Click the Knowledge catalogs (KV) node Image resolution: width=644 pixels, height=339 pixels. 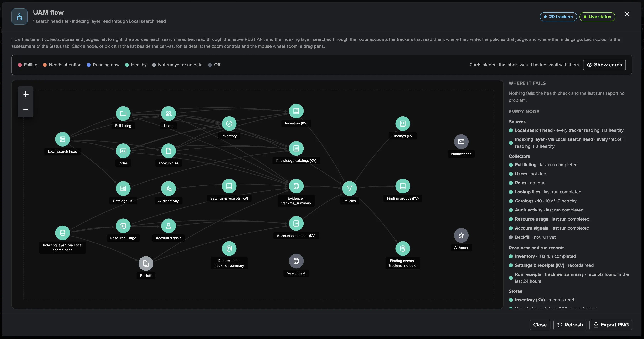coord(296,148)
